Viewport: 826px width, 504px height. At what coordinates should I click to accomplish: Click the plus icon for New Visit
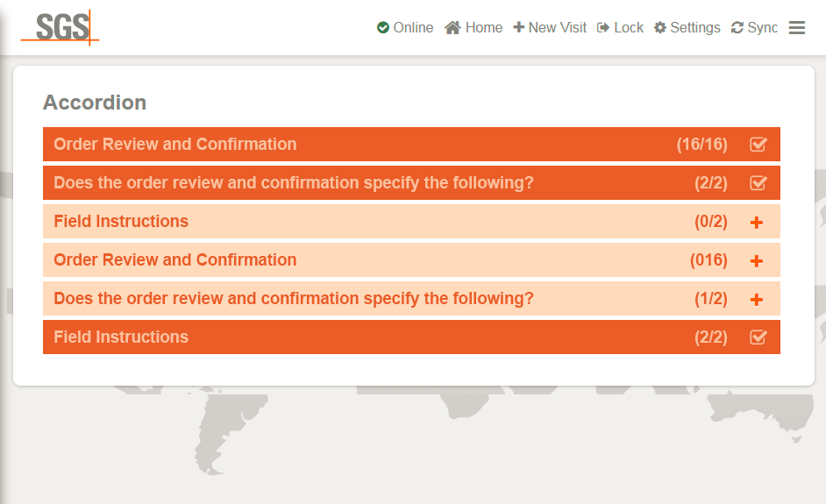[x=518, y=27]
